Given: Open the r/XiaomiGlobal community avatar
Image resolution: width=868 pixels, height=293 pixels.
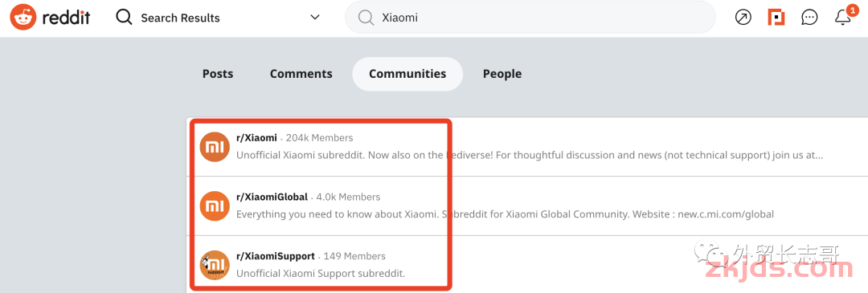Looking at the screenshot, I should pos(215,206).
